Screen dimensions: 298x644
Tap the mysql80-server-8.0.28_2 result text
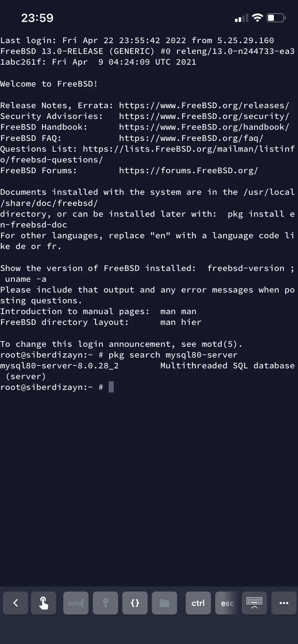(59, 365)
